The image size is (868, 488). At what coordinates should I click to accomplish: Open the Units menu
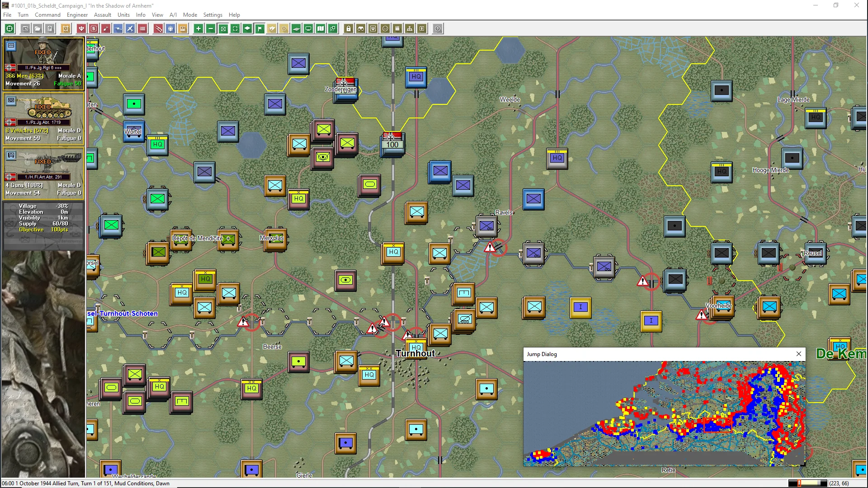click(x=123, y=14)
